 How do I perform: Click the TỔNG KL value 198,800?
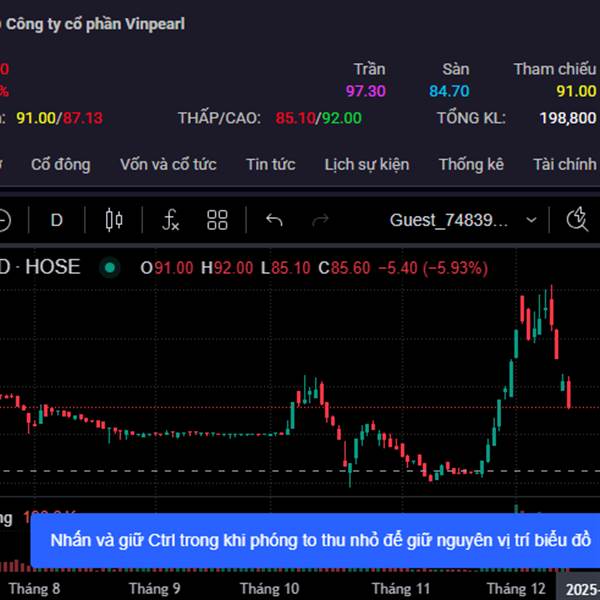point(568,118)
